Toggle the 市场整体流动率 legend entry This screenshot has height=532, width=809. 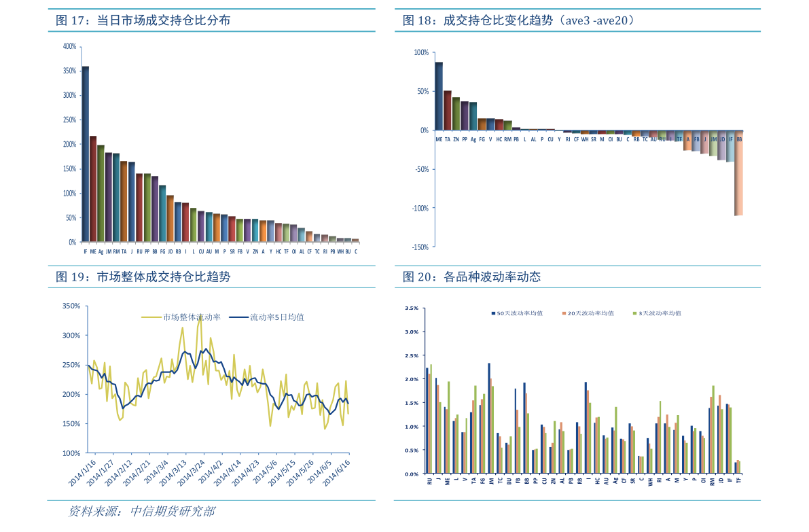coord(181,317)
